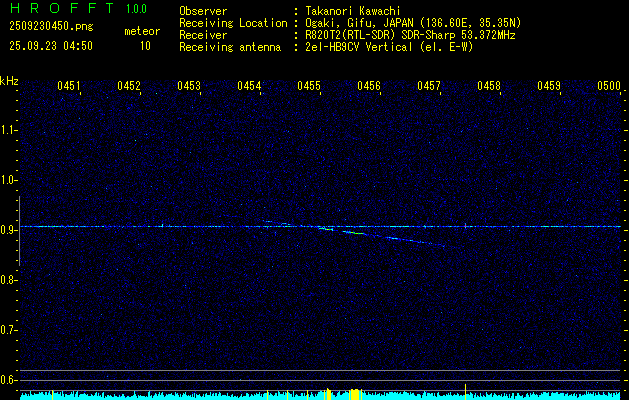Select the 0451 time label
The height and width of the screenshot is (400, 629).
69,86
